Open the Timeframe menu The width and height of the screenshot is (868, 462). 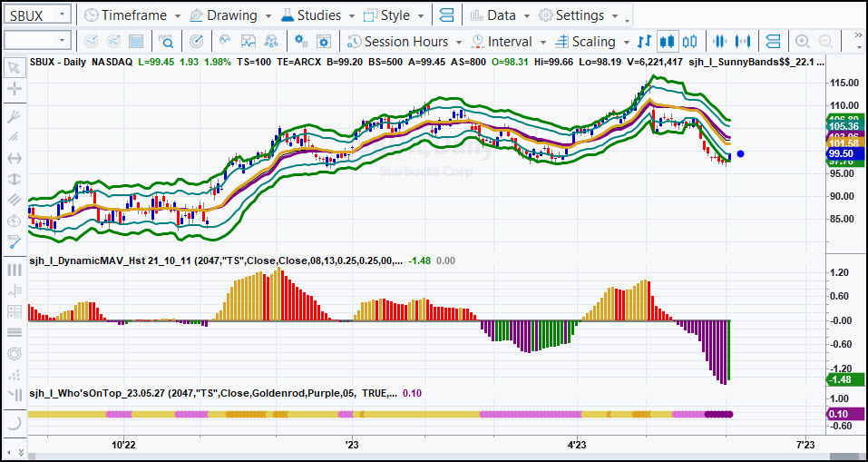pyautogui.click(x=132, y=15)
